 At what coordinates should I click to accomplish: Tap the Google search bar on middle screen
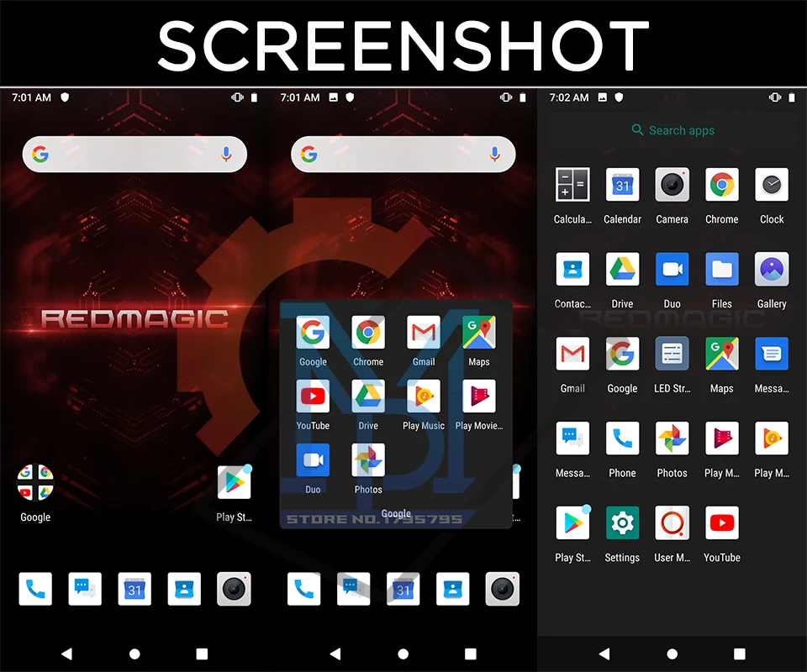pos(403,155)
